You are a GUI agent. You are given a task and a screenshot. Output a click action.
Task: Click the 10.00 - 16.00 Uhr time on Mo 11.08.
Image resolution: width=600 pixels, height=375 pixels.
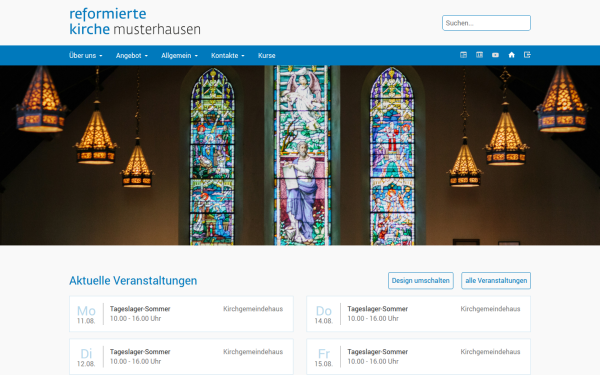[135, 318]
